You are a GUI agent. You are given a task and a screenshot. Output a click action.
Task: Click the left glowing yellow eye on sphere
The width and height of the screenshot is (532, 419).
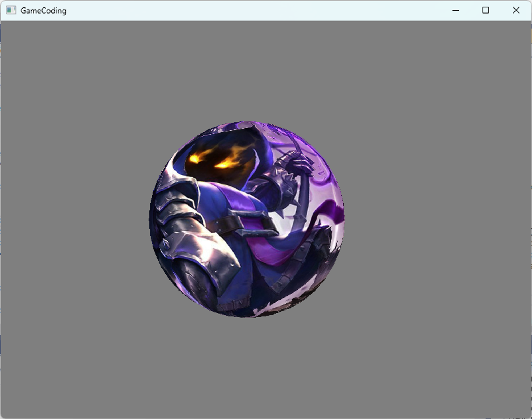click(194, 159)
